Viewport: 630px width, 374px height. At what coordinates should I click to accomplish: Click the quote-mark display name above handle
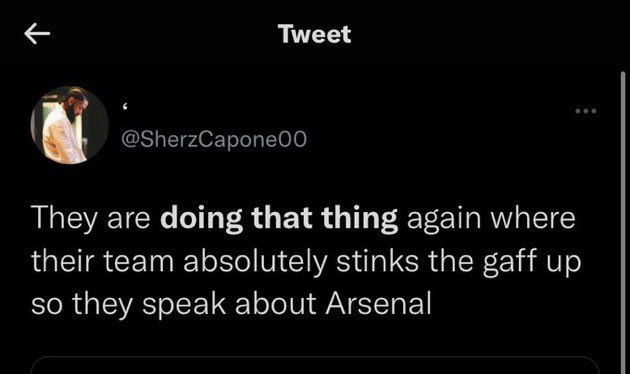125,108
